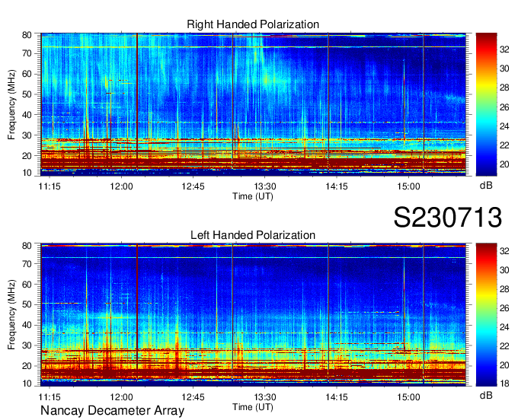Click the 11:15 time tick on the Right Handed plot
This screenshot has height=420, width=518.
(50, 186)
